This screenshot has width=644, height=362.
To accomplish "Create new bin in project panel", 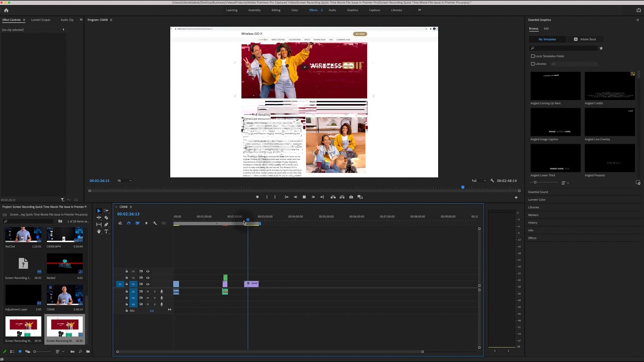I will tap(88, 351).
